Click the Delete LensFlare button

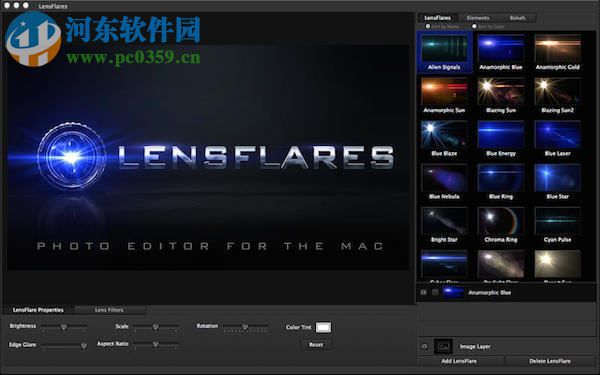click(x=550, y=361)
